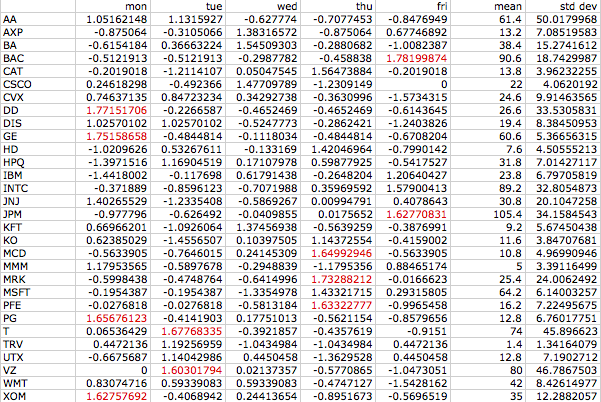Click the MSFT ticker cell
601x402 pixels.
38,292
